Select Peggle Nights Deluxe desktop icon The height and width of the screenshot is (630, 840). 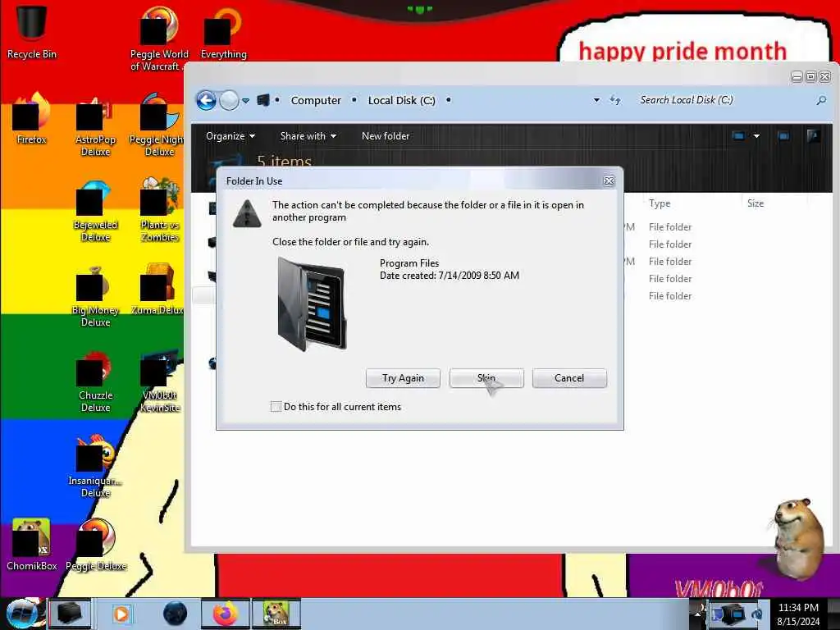[x=158, y=126]
